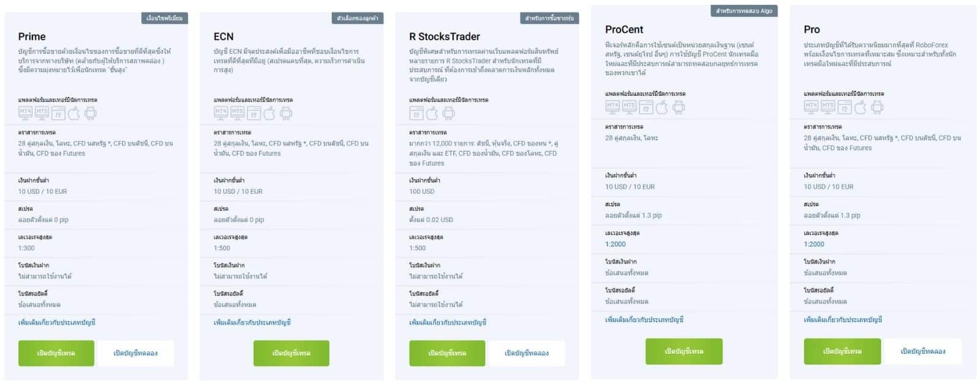Click demo account button under R StocksTrader
The image size is (980, 382).
(x=526, y=353)
